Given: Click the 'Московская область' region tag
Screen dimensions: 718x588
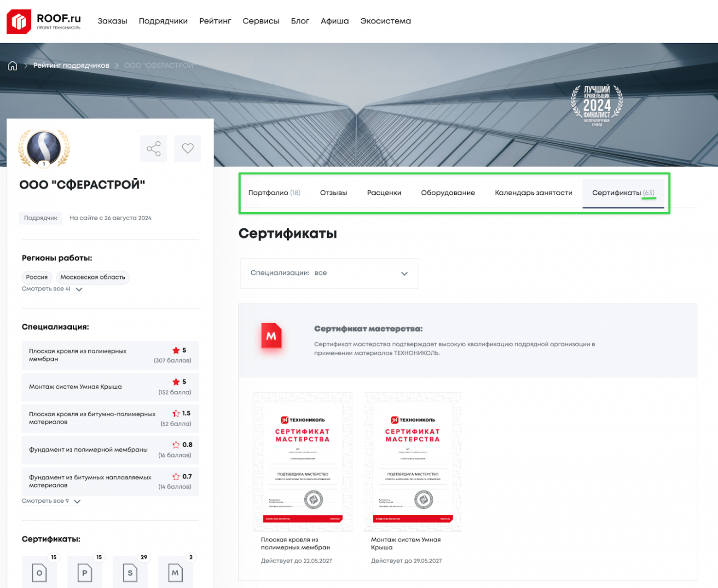Looking at the screenshot, I should [93, 277].
